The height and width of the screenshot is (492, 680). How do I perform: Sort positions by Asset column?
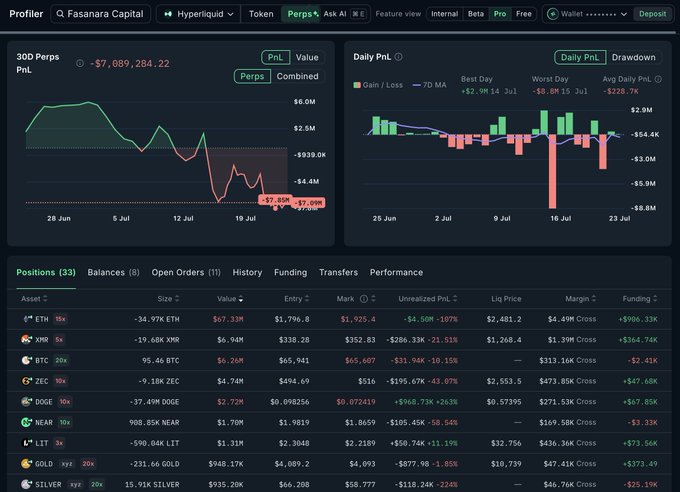[34, 298]
